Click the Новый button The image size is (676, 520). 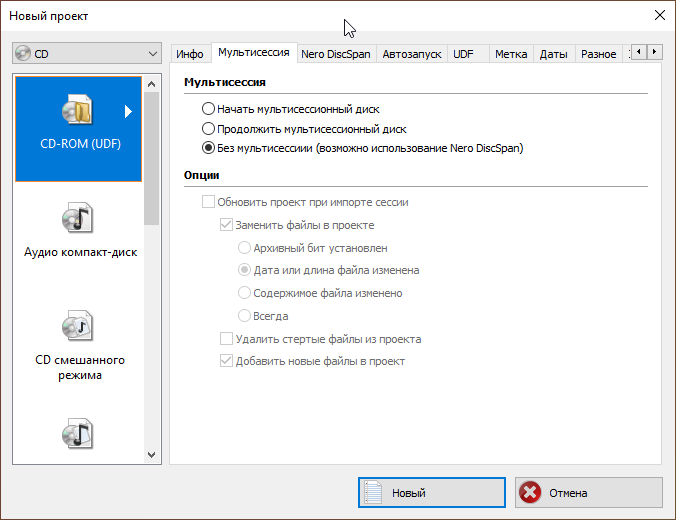click(x=432, y=492)
